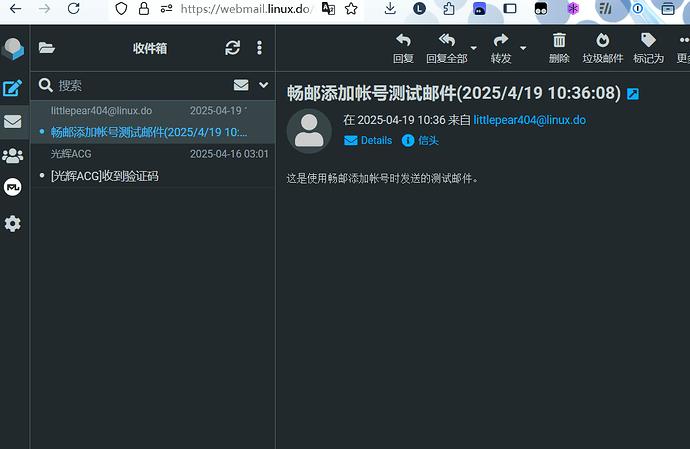Click sender avatar placeholder image

[309, 131]
